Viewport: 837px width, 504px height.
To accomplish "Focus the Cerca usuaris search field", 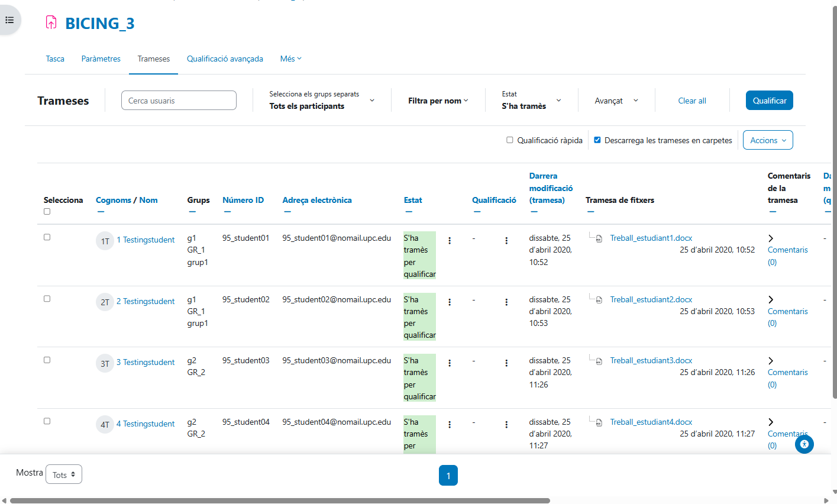I will (x=179, y=101).
